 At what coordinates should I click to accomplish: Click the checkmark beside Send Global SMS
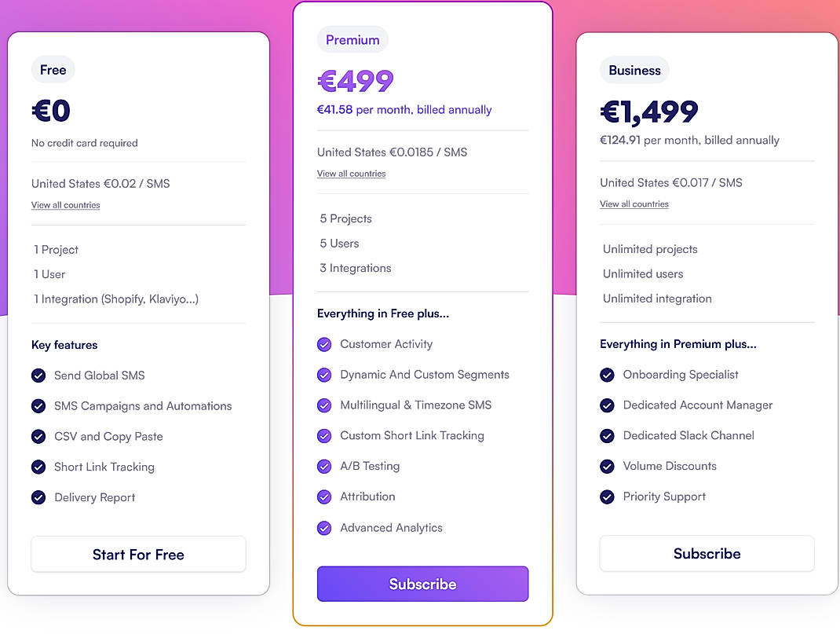click(x=38, y=376)
